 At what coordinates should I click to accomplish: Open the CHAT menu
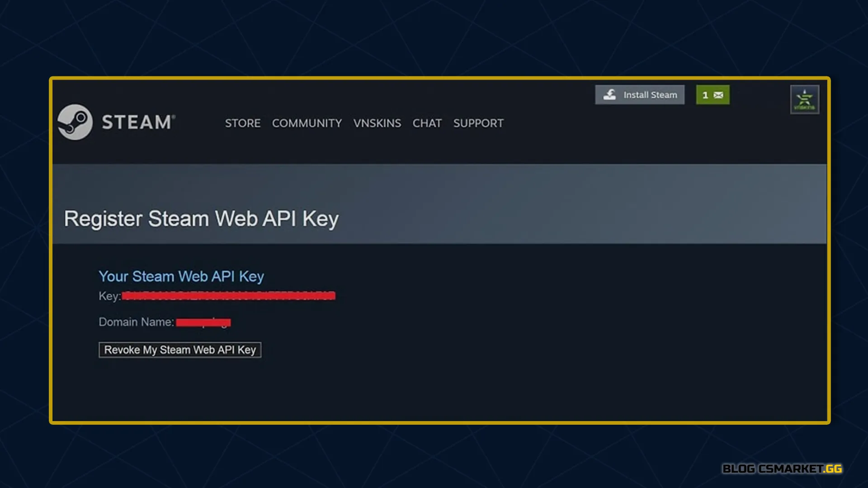click(x=427, y=123)
